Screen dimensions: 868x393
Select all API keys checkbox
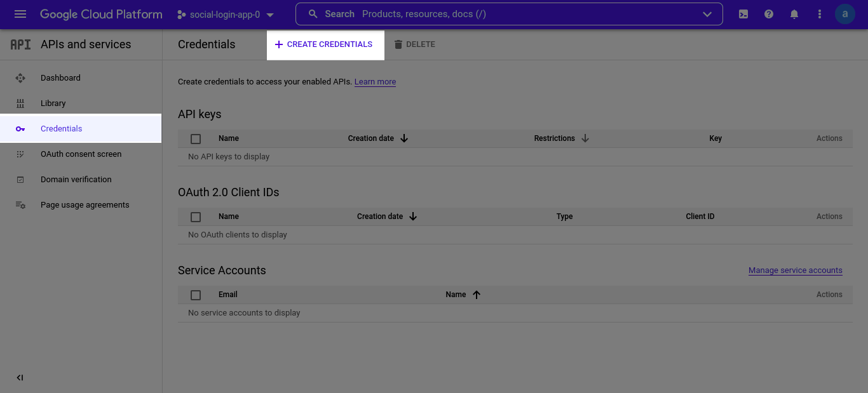(x=196, y=139)
